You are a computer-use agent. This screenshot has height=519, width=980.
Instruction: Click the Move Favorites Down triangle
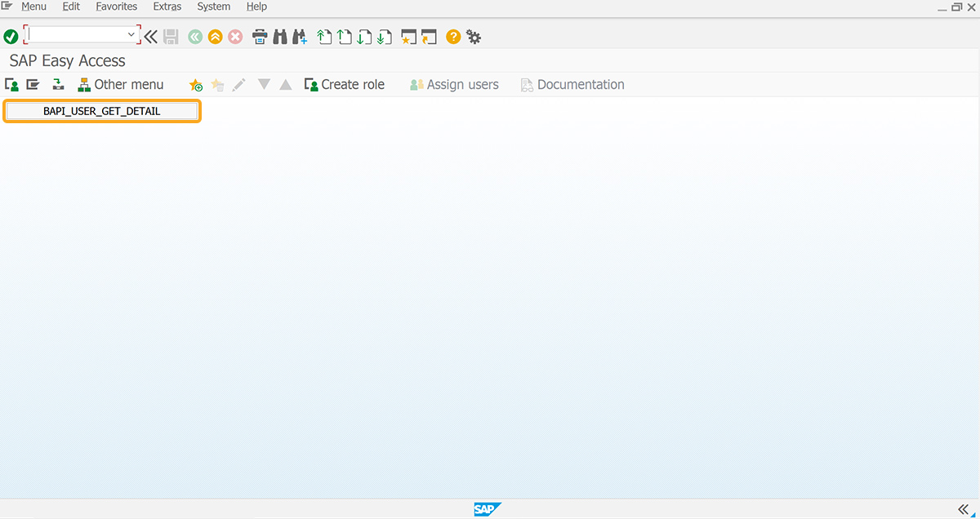point(264,85)
